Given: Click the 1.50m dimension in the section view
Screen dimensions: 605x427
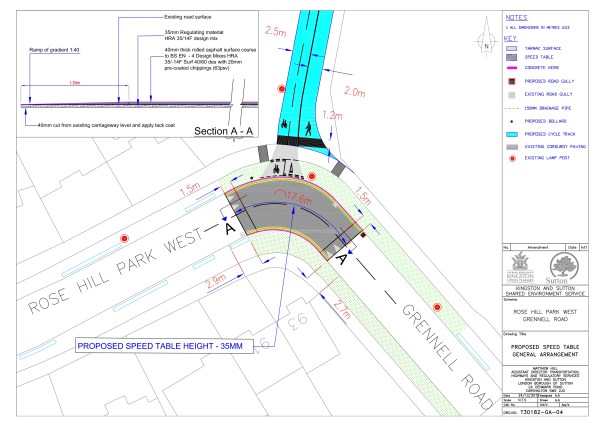Looking at the screenshot, I should pos(75,83).
